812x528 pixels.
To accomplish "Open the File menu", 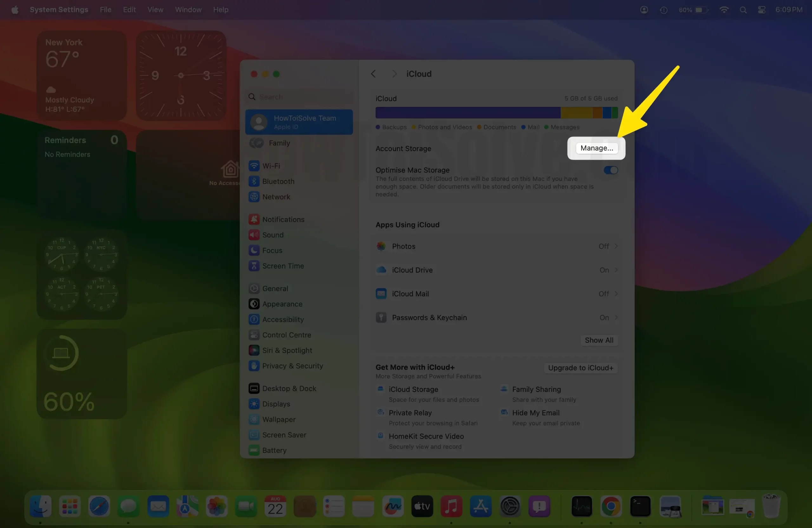I will [105, 10].
